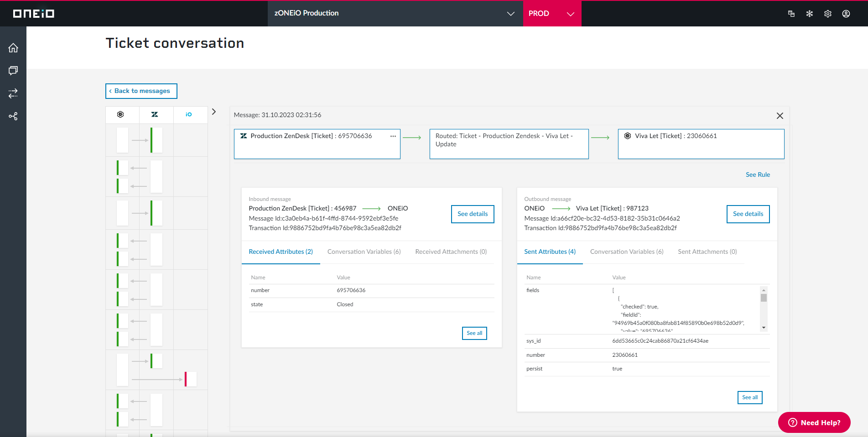Select the first green message marker in timeline
The image size is (868, 437).
click(x=151, y=140)
